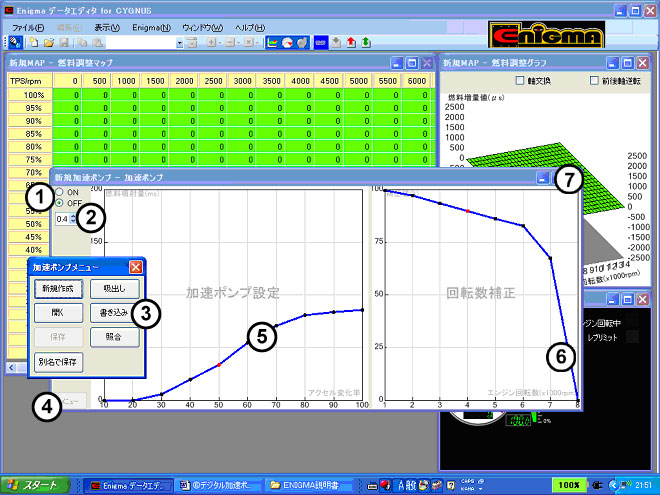Viewport: 660px width, 495px height.
Task: Click the red point at 50 on pump curve
Action: coord(219,365)
